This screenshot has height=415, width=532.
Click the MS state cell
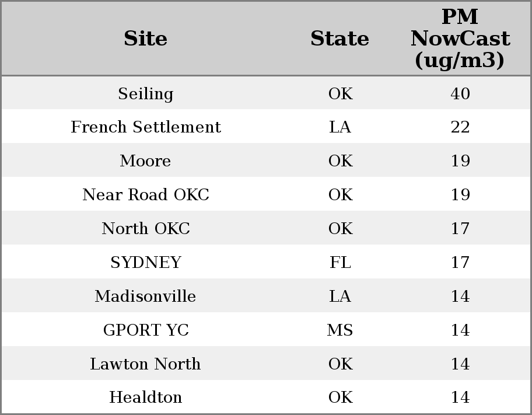[x=340, y=330]
